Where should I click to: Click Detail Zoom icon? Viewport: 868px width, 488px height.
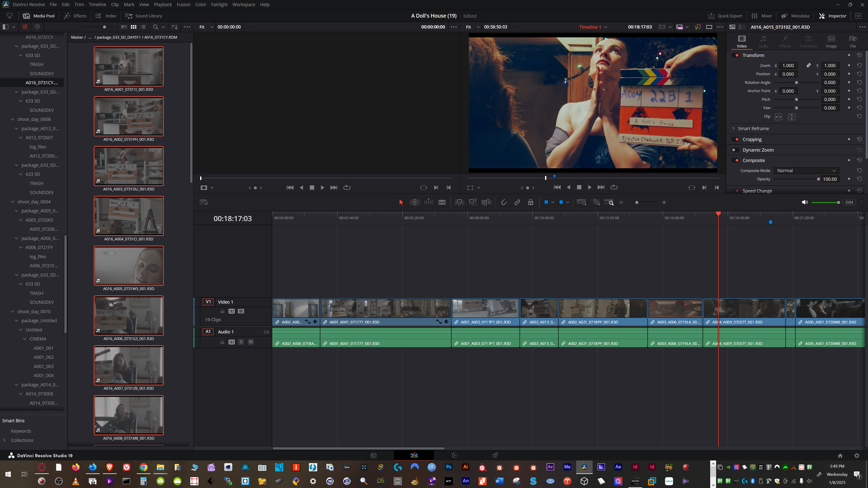point(596,202)
